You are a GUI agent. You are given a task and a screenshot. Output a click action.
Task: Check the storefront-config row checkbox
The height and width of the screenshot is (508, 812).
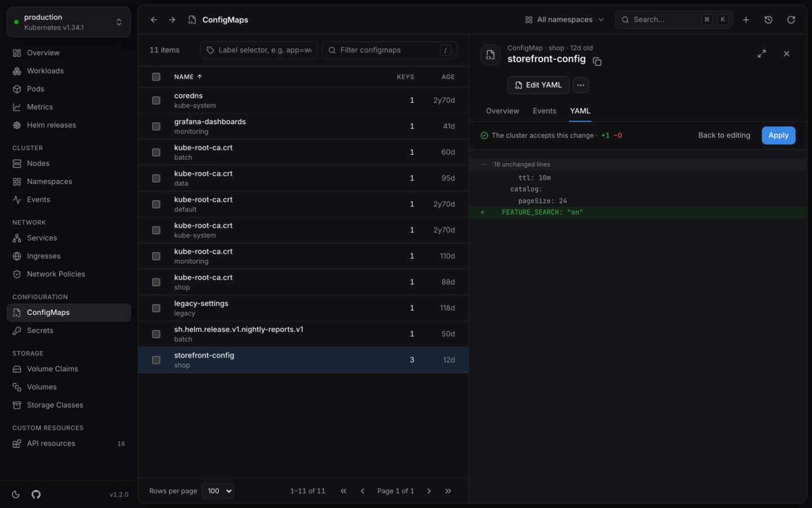156,360
